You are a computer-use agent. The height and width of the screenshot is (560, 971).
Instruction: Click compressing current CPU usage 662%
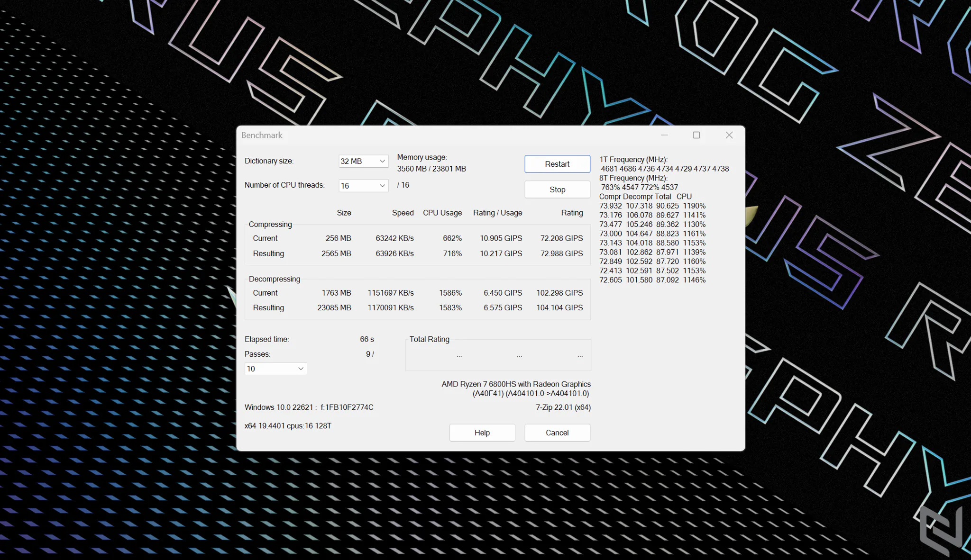[452, 238]
